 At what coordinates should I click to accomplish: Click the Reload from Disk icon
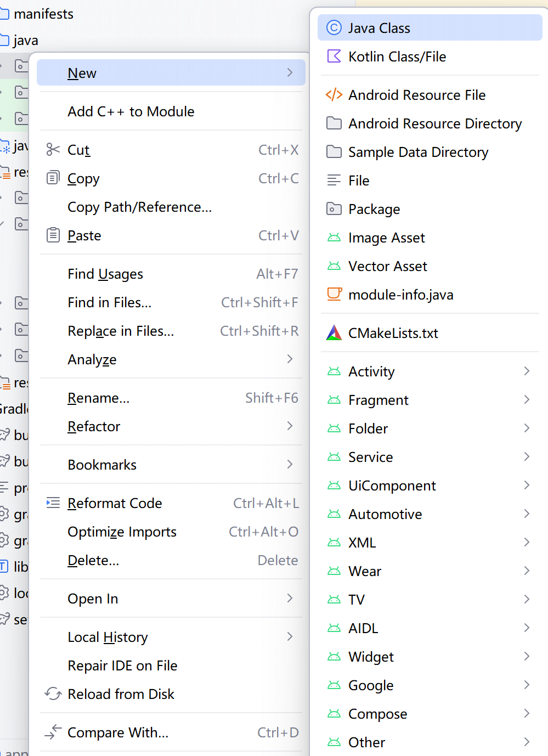[53, 694]
